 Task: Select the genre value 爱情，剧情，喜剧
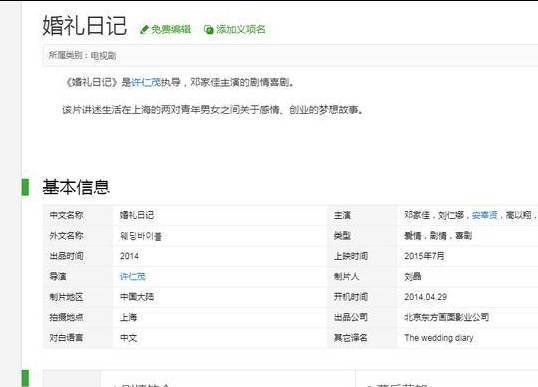pos(438,236)
